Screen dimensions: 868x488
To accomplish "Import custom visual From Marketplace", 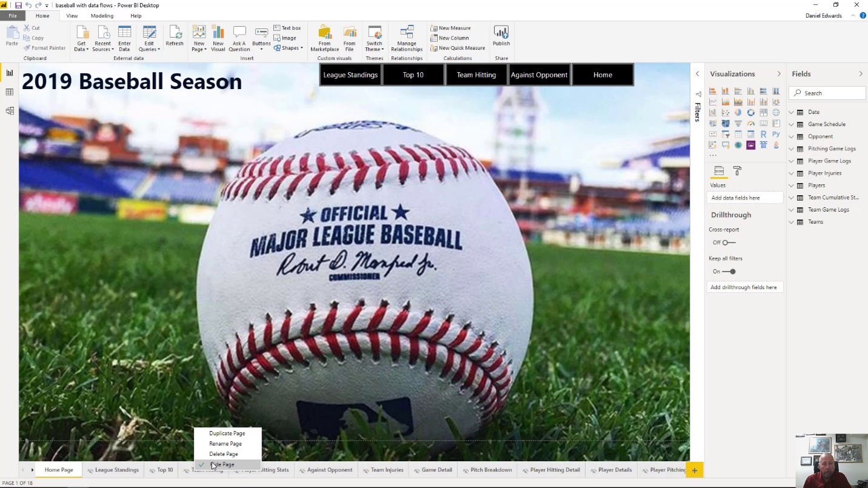I will (x=325, y=39).
